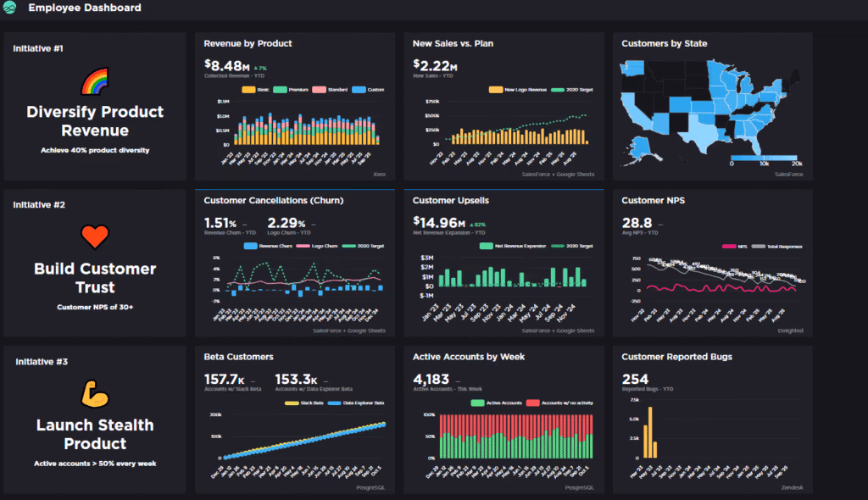The height and width of the screenshot is (500, 868).
Task: Open the Customer Cancellations (Churn) widget title
Action: coord(274,201)
